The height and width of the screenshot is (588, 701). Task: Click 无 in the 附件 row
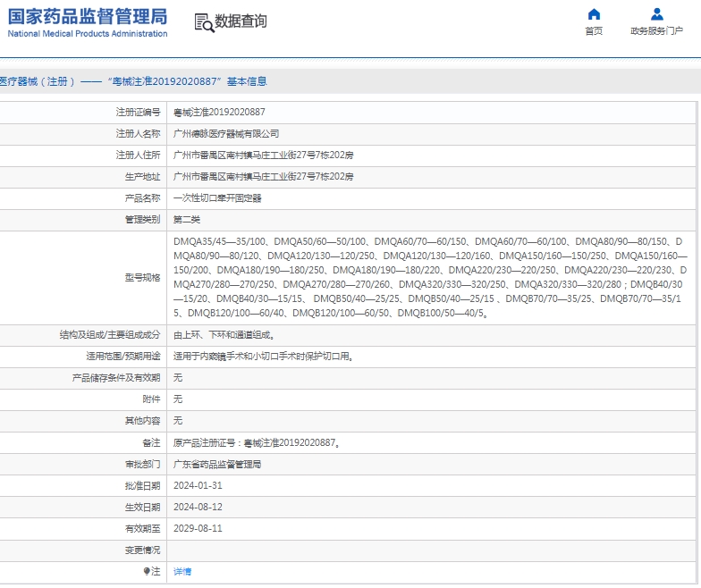tap(178, 399)
